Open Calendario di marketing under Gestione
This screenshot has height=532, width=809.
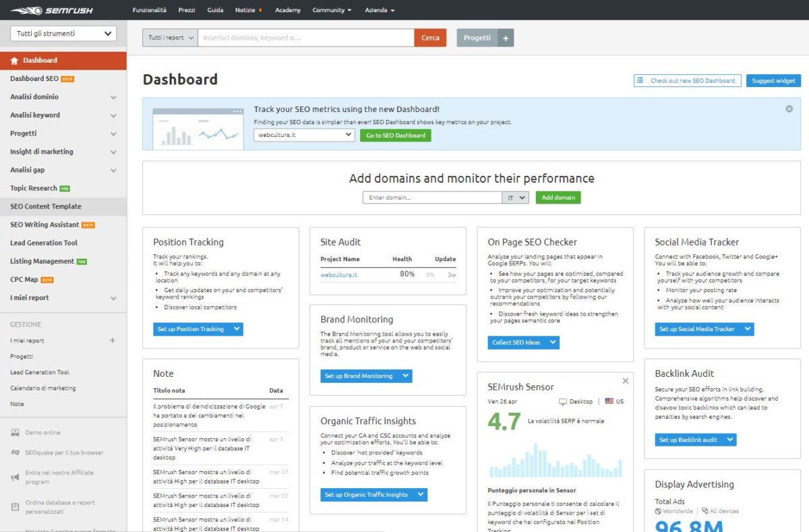[x=42, y=388]
